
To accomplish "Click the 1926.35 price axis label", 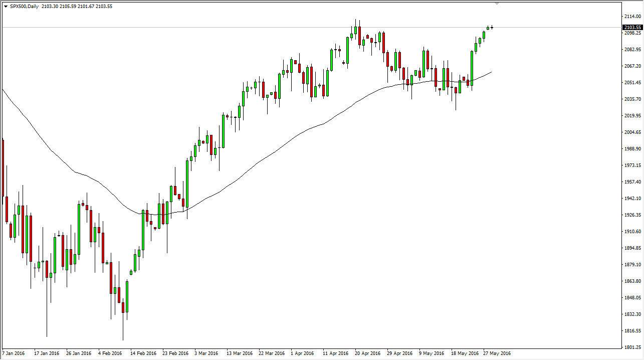I will click(x=632, y=215).
